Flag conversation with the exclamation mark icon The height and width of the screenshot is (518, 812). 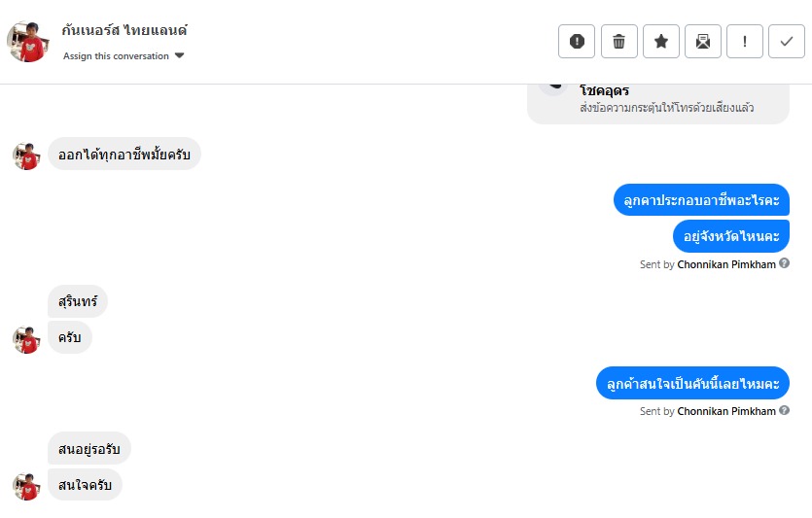tap(745, 42)
